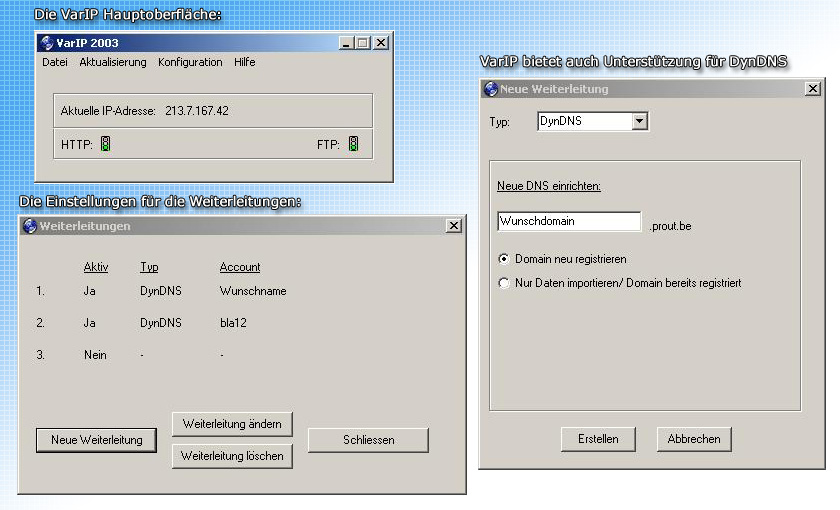Screen dimensions: 840x510
Task: Click the Neue Weiterleitung button
Action: tap(96, 440)
